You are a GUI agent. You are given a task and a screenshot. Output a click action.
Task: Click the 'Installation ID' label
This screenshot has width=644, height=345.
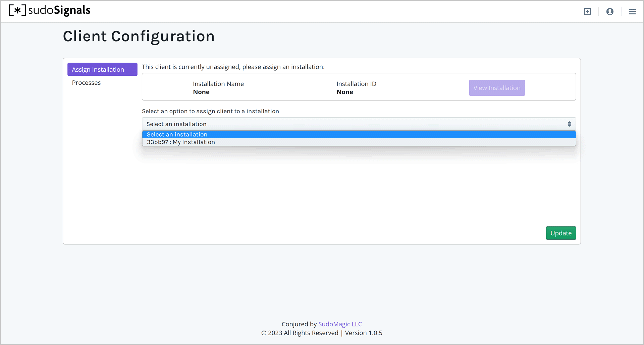[356, 84]
